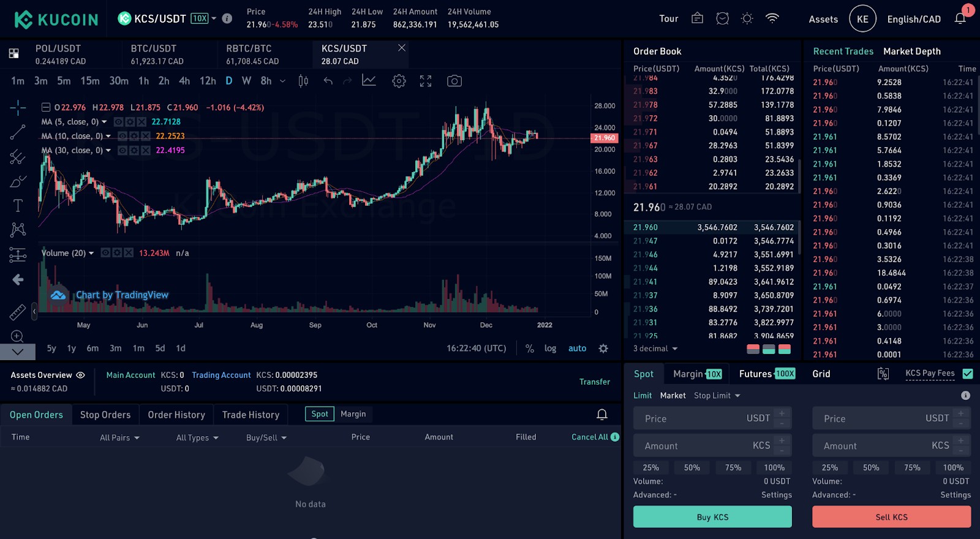Expand the MA (30, close, 0) indicator menu
Image resolution: width=980 pixels, height=539 pixels.
tap(108, 150)
